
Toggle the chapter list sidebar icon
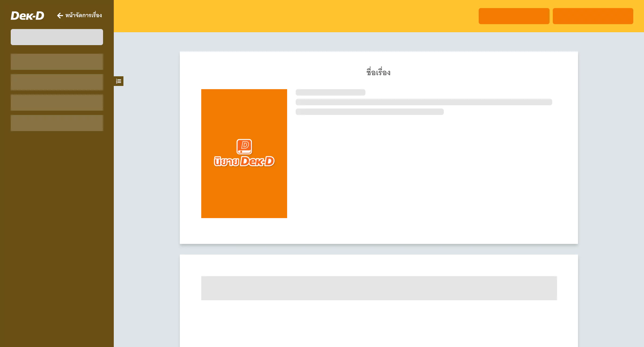click(119, 81)
